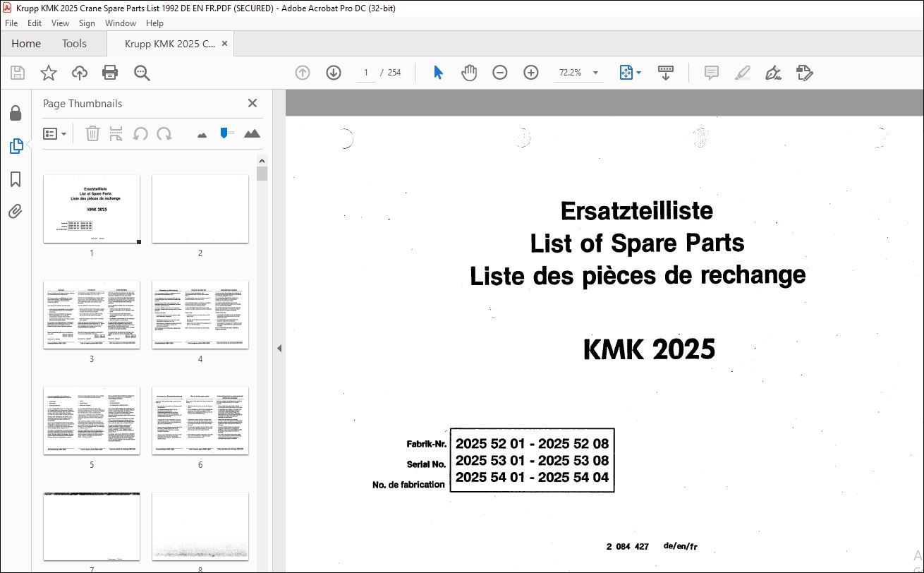The width and height of the screenshot is (924, 573).
Task: Reduce thumbnail size with the small mountain icon
Action: click(202, 134)
